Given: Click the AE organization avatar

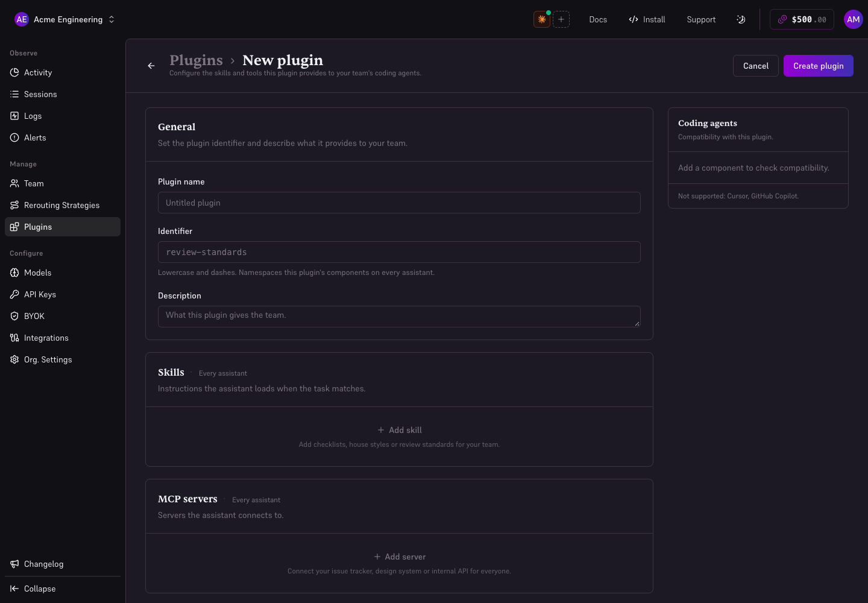Looking at the screenshot, I should tap(22, 19).
